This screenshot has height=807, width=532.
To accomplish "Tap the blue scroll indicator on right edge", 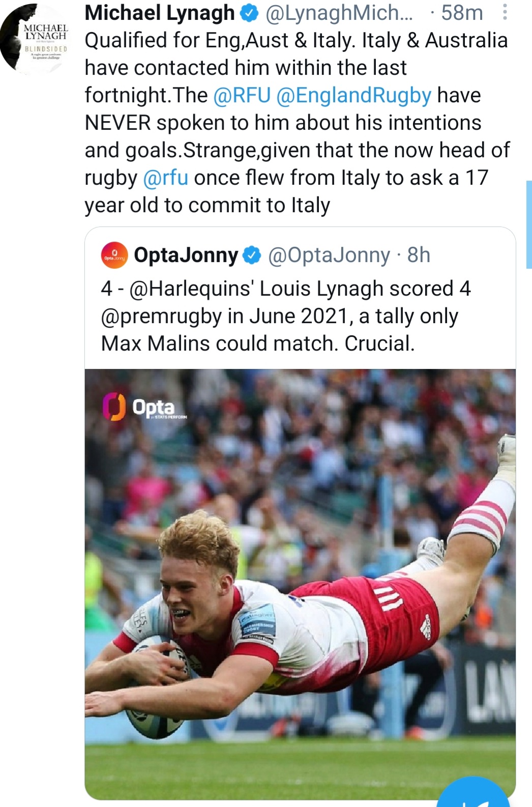I will click(x=529, y=224).
